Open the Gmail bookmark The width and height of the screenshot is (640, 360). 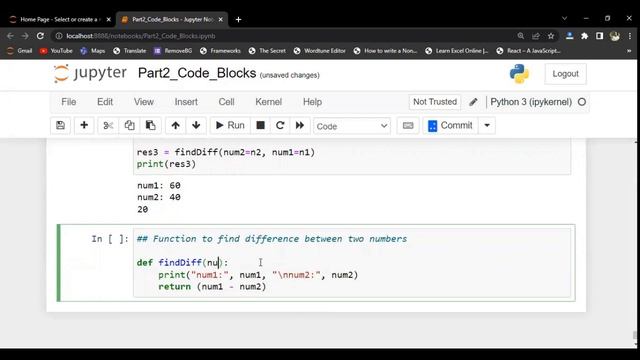20,51
